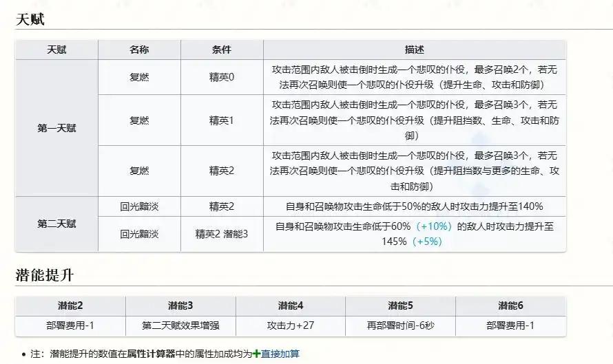Click the 天赋 section heading title
The image size is (613, 364).
pos(30,19)
